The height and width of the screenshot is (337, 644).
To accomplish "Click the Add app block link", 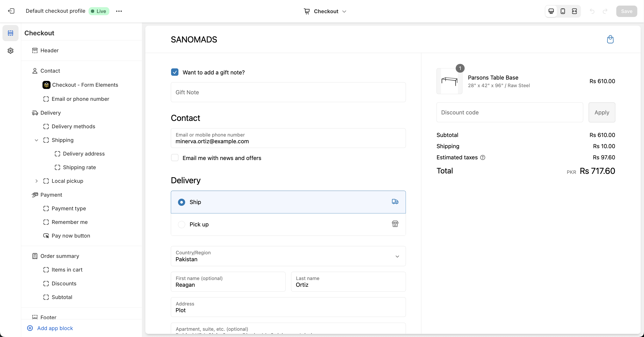I will pos(55,328).
